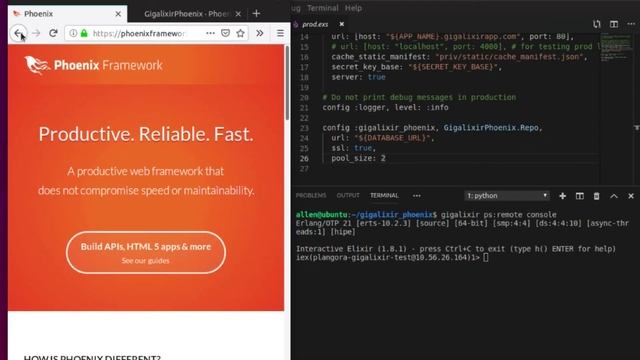Close the Phoenix browser tab
Viewport: 640px width, 360px height.
pos(118,14)
